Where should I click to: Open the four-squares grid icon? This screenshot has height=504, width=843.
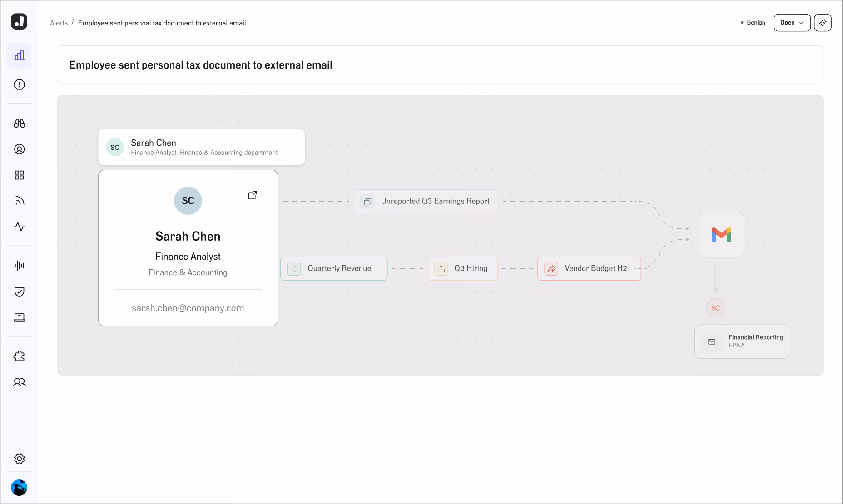[x=19, y=175]
